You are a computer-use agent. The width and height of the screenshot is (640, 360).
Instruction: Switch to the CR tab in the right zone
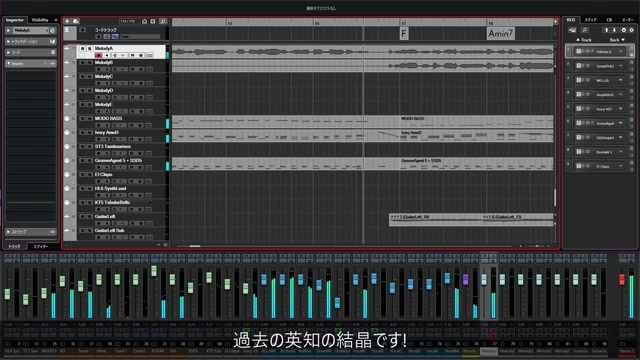pyautogui.click(x=609, y=20)
